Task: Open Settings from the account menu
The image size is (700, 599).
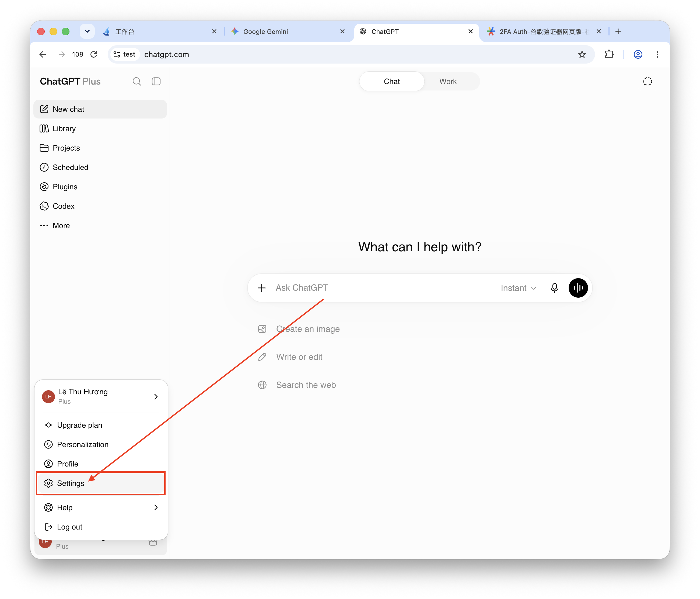Action: pyautogui.click(x=101, y=483)
